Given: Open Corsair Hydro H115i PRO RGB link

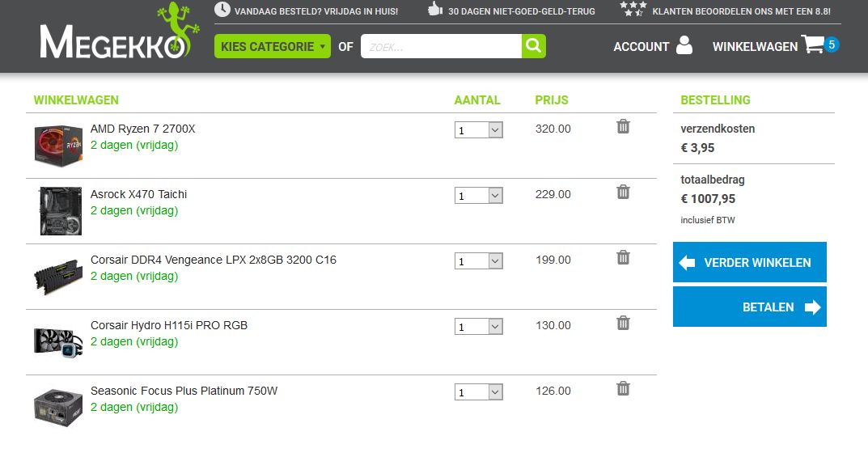Looking at the screenshot, I should tap(169, 325).
